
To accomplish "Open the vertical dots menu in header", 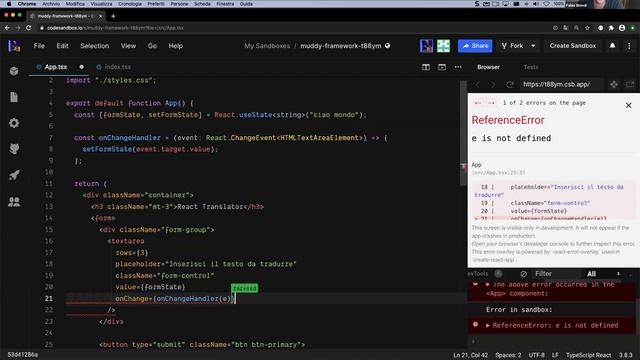I will (x=629, y=46).
